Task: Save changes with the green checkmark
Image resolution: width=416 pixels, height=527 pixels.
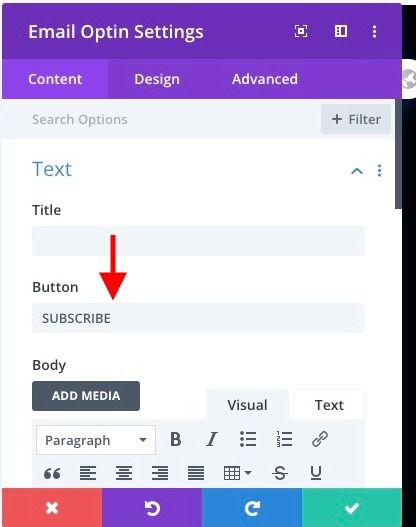Action: [352, 508]
